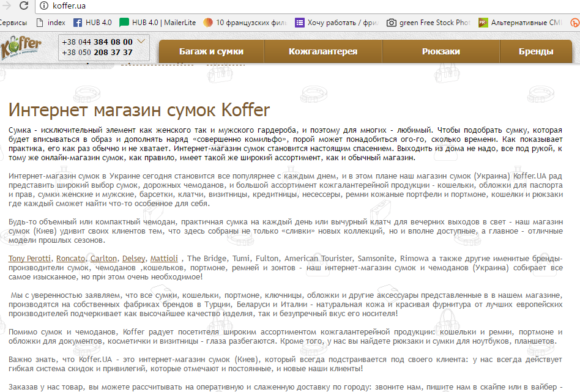Image resolution: width=580 pixels, height=392 pixels.
Task: Click phone number +38 050 208 37 37
Action: click(x=97, y=53)
